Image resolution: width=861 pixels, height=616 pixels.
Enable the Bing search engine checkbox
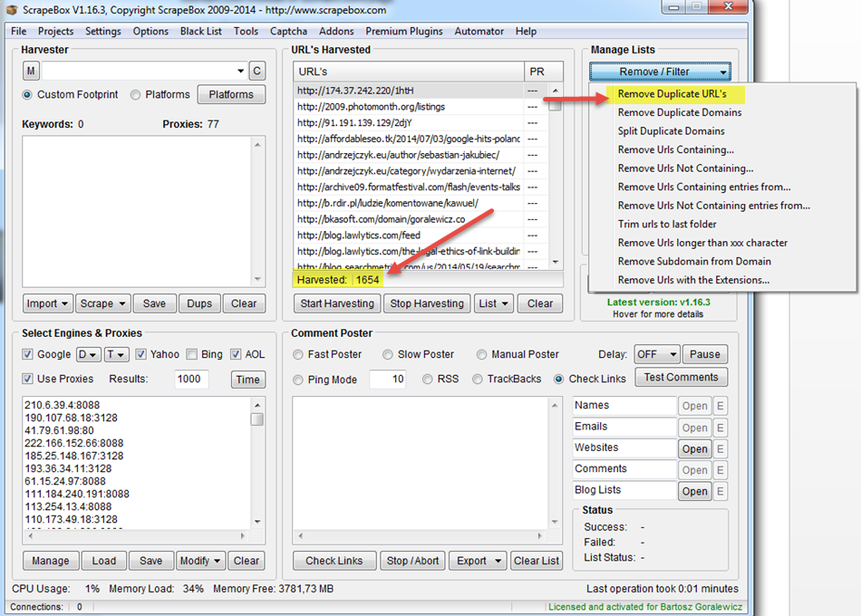click(x=192, y=354)
